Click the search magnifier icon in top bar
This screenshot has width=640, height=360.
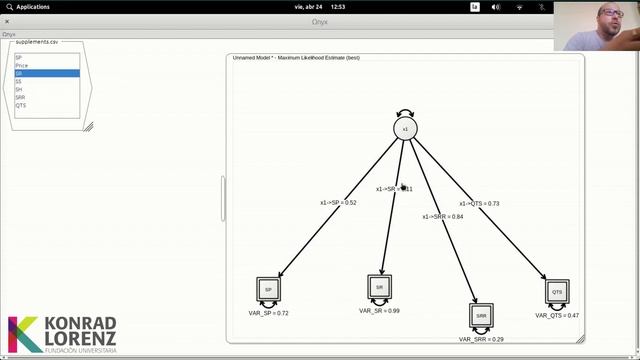[10, 7]
